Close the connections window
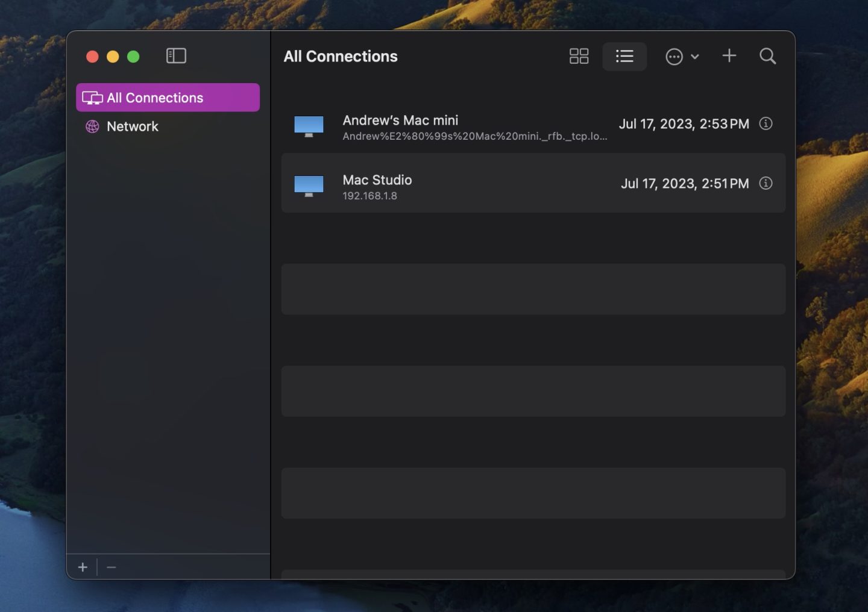 pyautogui.click(x=92, y=57)
